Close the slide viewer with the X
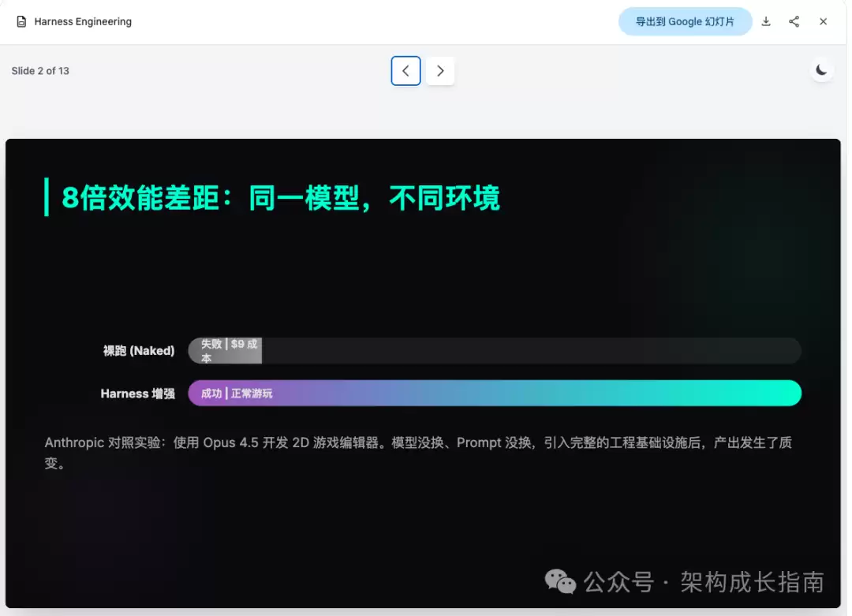 [x=823, y=22]
